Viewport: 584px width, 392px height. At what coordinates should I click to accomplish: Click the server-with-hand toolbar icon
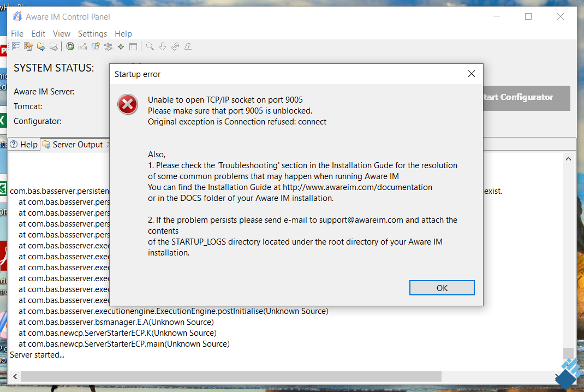point(28,46)
